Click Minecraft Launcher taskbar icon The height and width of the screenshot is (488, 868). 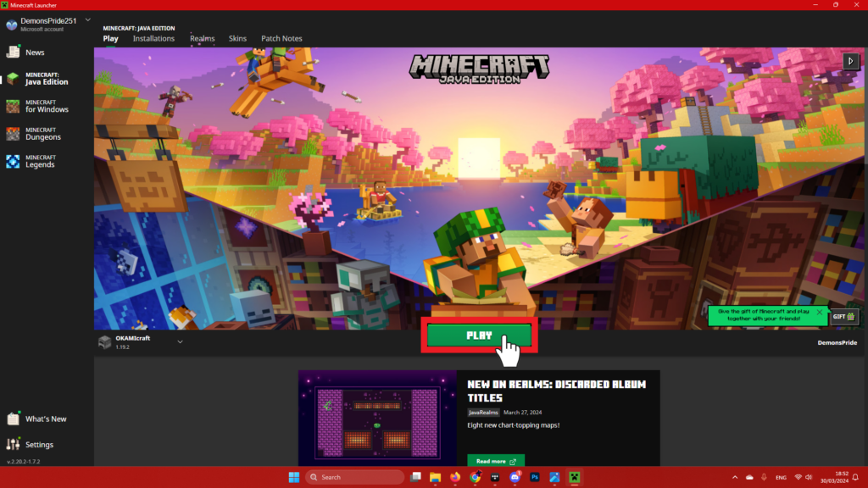coord(575,477)
